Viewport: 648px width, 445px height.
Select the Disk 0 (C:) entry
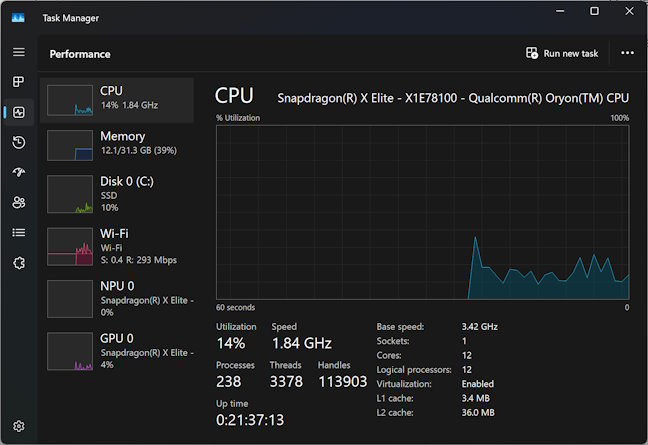[x=117, y=194]
